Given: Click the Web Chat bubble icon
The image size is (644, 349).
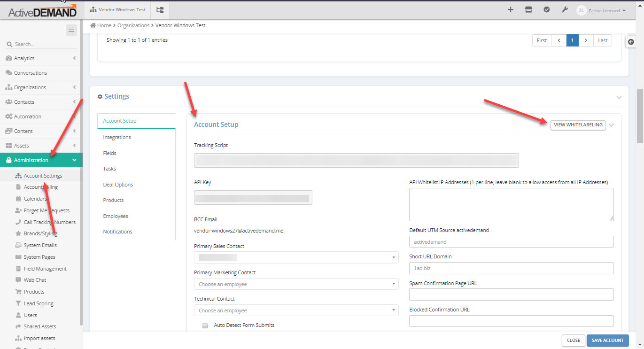Looking at the screenshot, I should click(x=18, y=280).
